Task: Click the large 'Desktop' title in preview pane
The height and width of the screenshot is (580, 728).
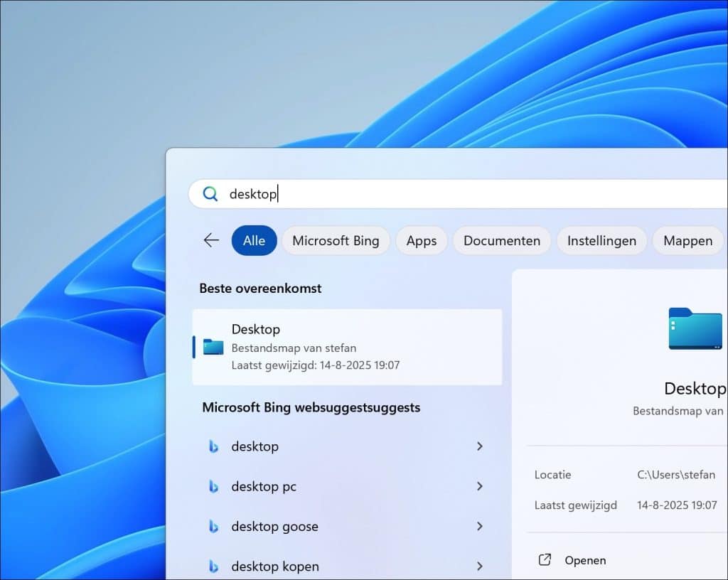Action: click(x=695, y=389)
